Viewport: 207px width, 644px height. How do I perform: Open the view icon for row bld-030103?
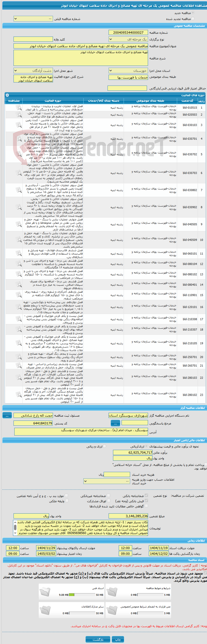click(19, 125)
